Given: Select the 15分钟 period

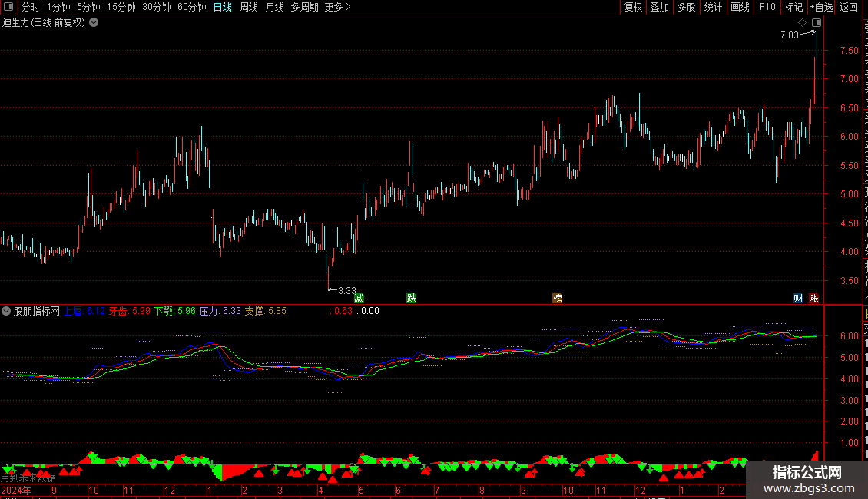Looking at the screenshot, I should click(x=121, y=7).
